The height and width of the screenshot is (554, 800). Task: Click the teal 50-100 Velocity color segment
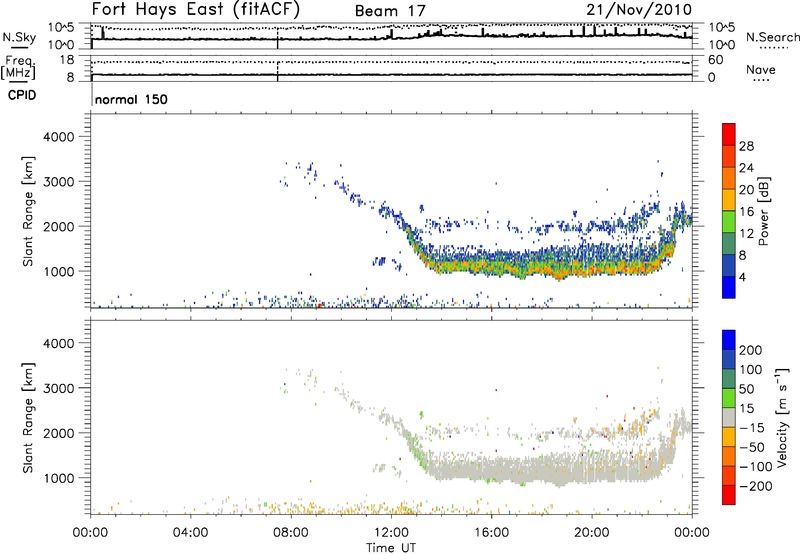[x=729, y=379]
